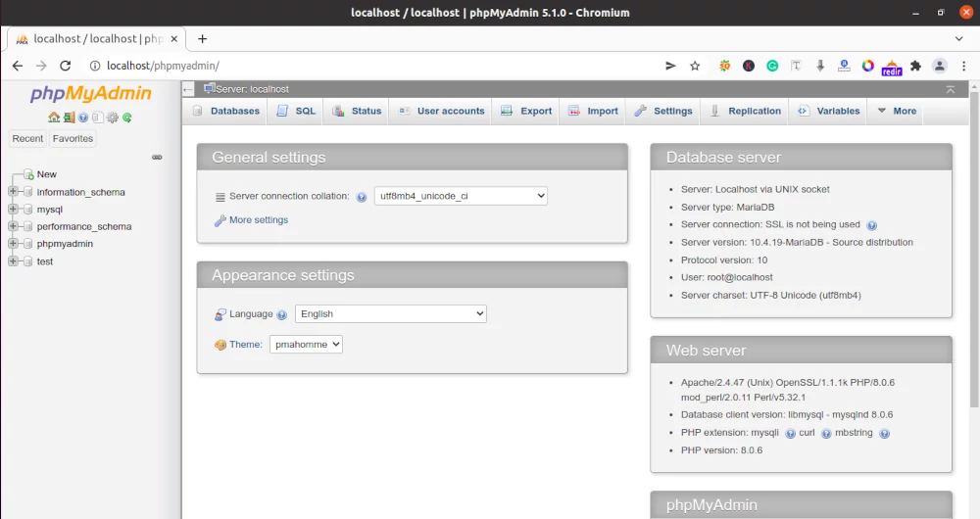The image size is (980, 519).
Task: Open the More dropdown in top menu
Action: point(897,112)
